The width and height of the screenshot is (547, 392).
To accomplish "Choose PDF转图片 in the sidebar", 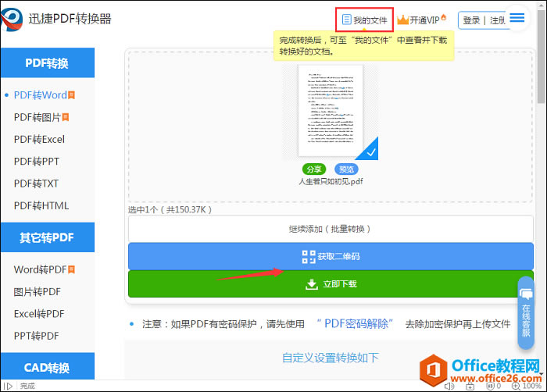I will pyautogui.click(x=38, y=117).
